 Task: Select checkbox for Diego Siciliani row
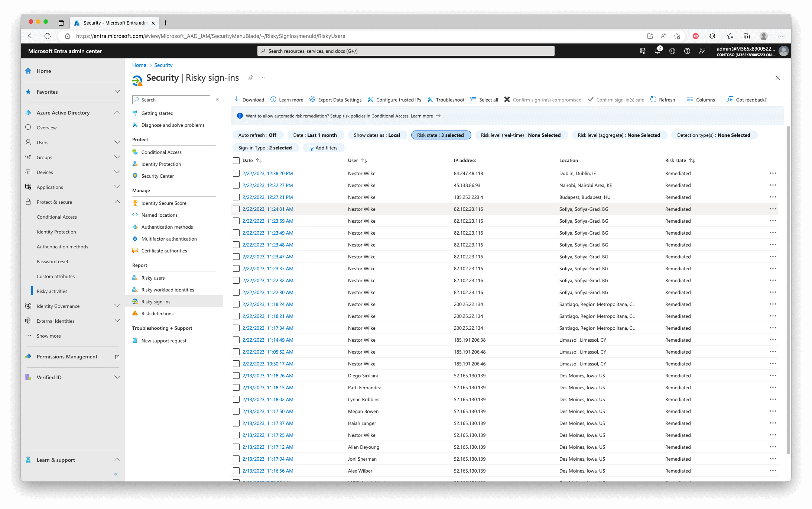[x=236, y=376]
